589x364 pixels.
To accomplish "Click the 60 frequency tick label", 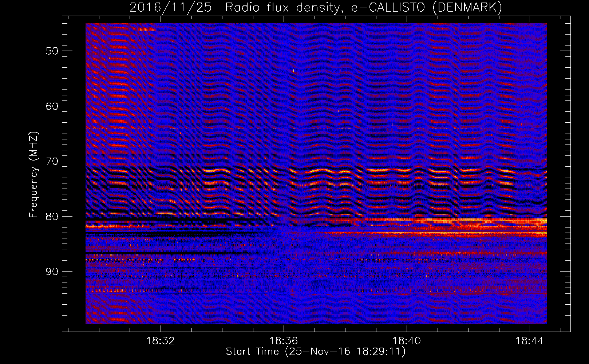I will pos(52,106).
